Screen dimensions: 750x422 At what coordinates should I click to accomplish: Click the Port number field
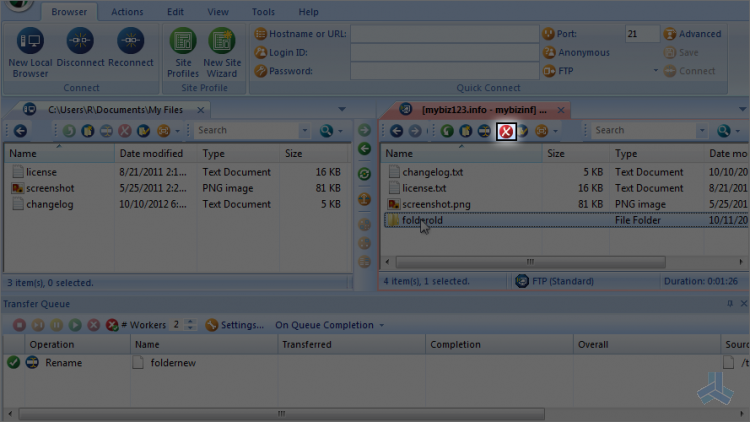(642, 34)
